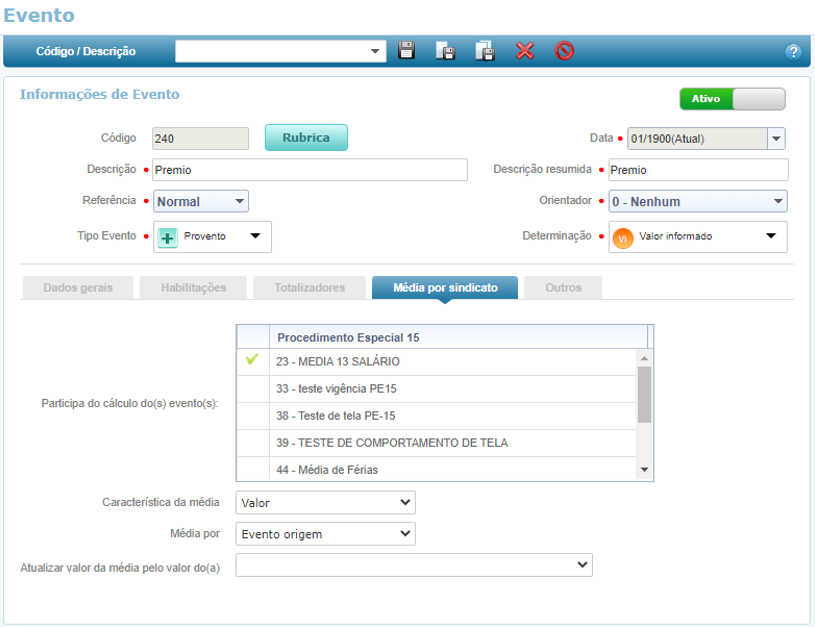The height and width of the screenshot is (627, 815).
Task: Click the red X delete icon
Action: (525, 51)
